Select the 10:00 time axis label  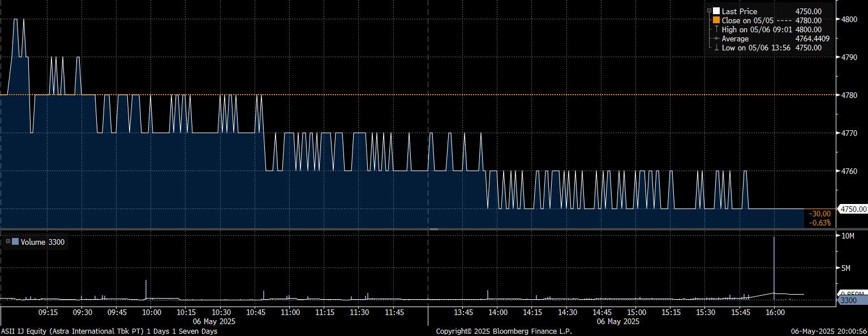pos(152,312)
